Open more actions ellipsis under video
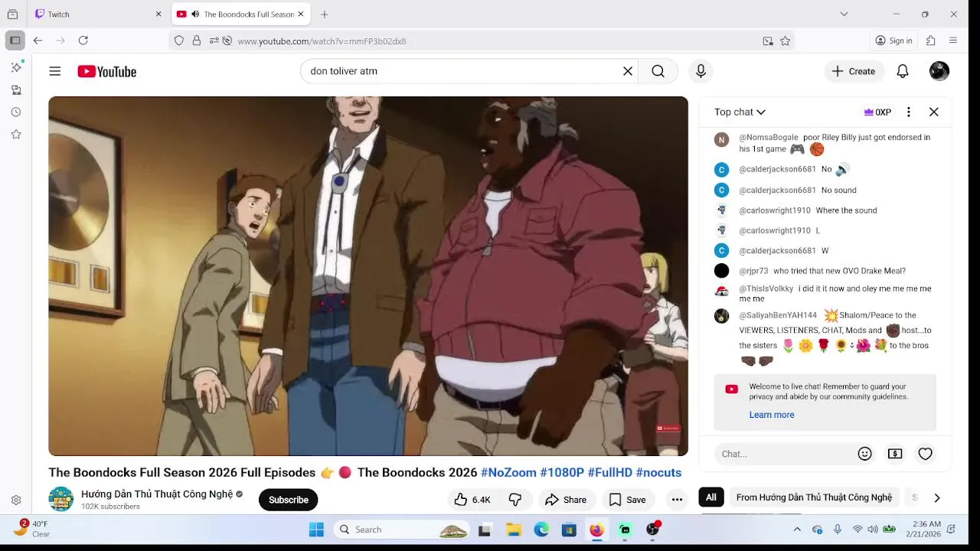980x551 pixels. [677, 500]
